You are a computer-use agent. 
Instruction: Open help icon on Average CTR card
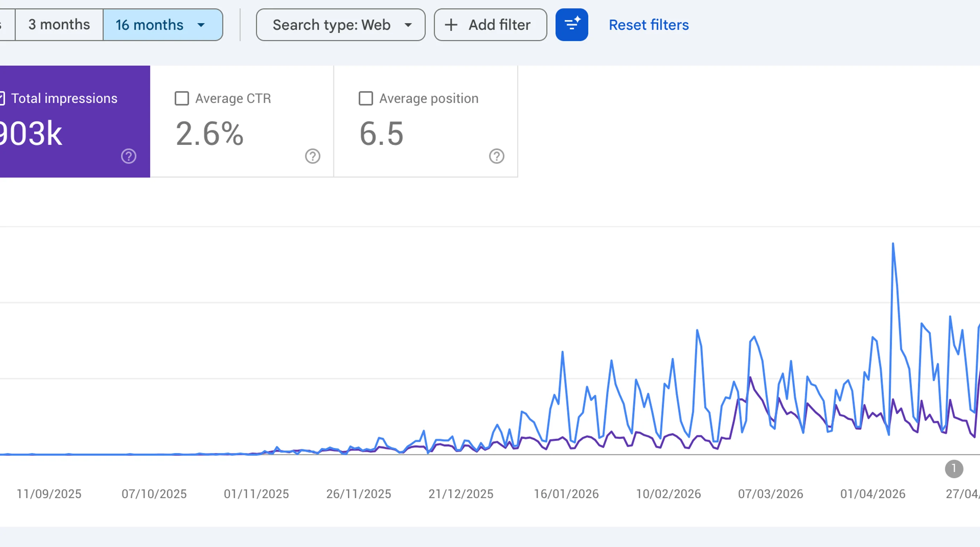tap(313, 156)
